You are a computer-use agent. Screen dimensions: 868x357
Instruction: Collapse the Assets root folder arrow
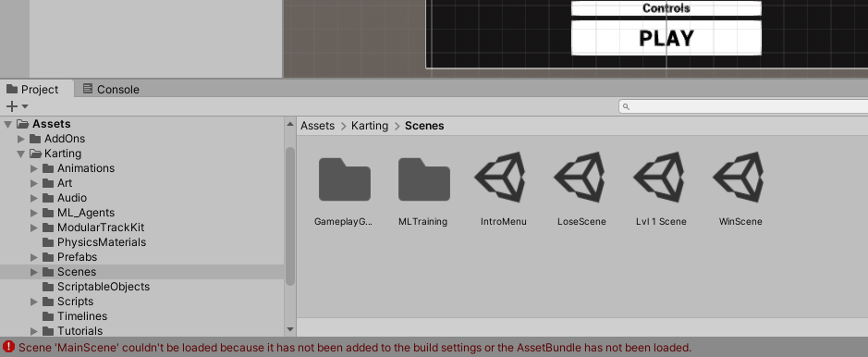point(7,124)
